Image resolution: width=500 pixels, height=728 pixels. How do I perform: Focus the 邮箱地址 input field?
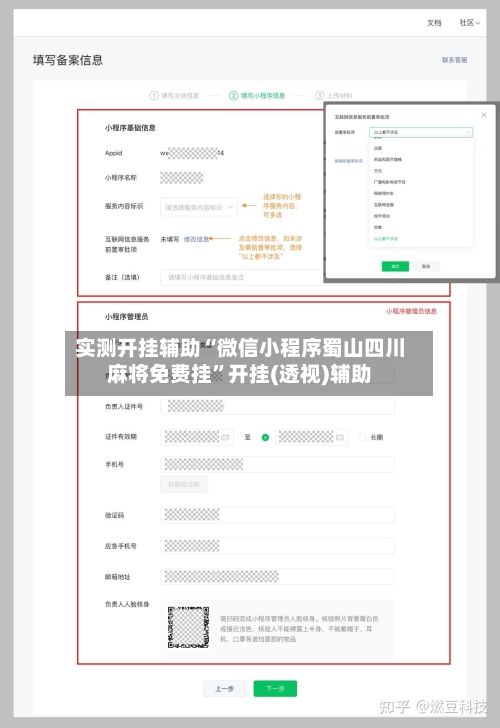pyautogui.click(x=277, y=577)
